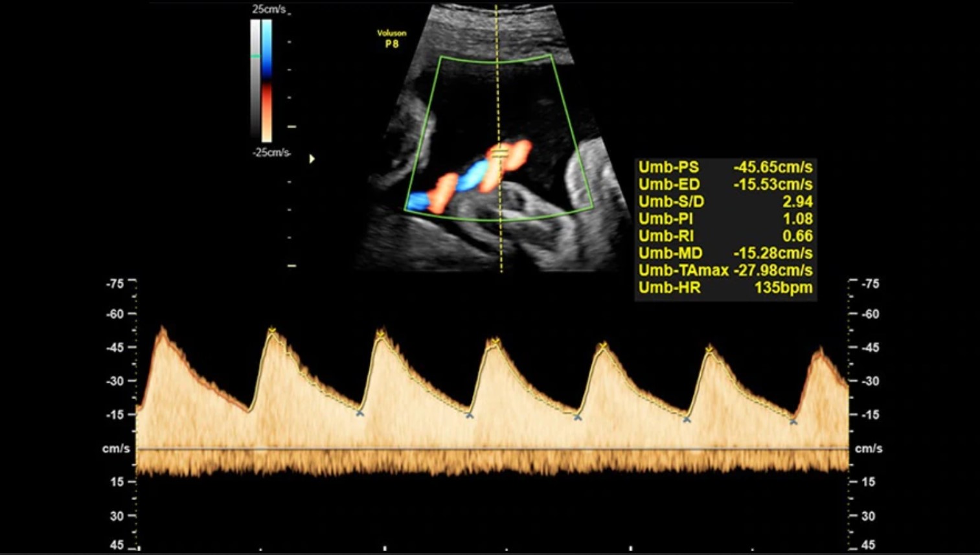
Task: Select the Umb-ED measurement row
Action: point(725,185)
